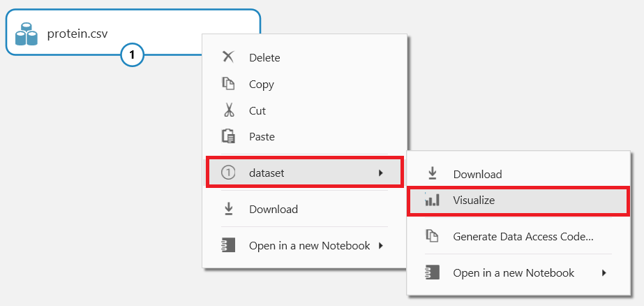Expand main menu Open in a new Notebook arrow

(x=380, y=245)
